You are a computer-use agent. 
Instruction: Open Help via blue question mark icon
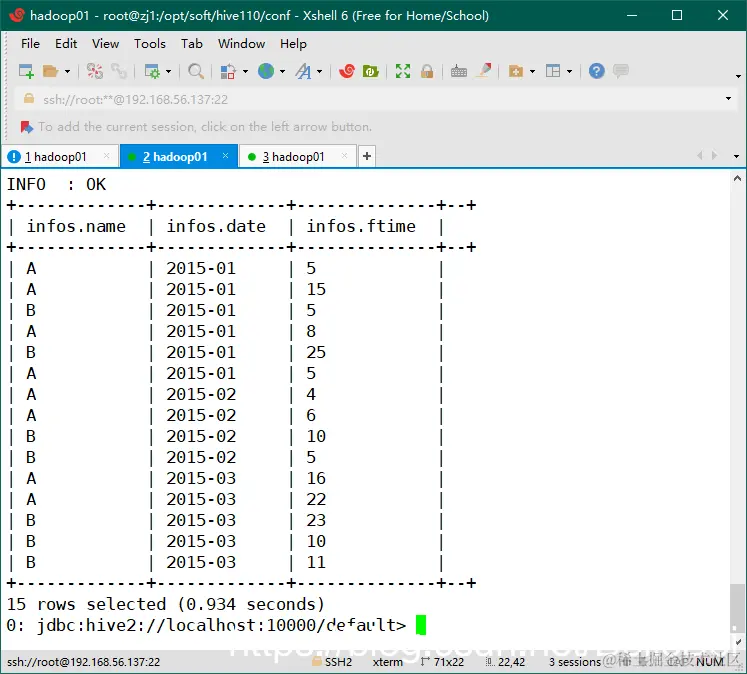(596, 71)
